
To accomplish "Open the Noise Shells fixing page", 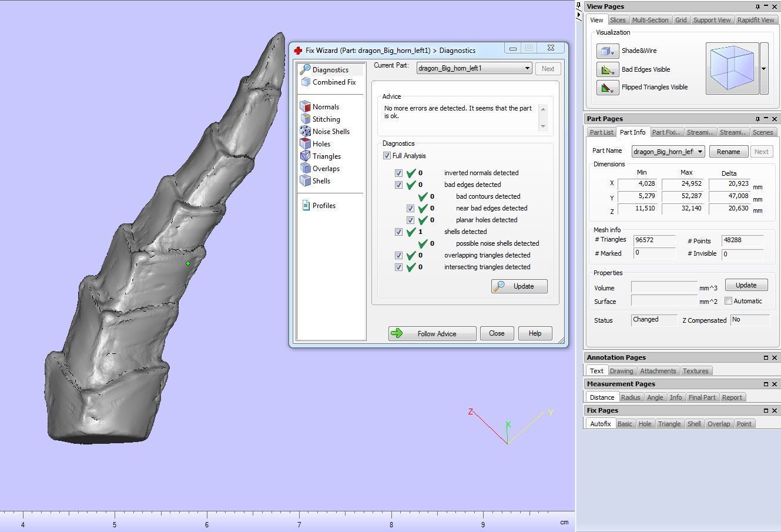I will (x=325, y=132).
